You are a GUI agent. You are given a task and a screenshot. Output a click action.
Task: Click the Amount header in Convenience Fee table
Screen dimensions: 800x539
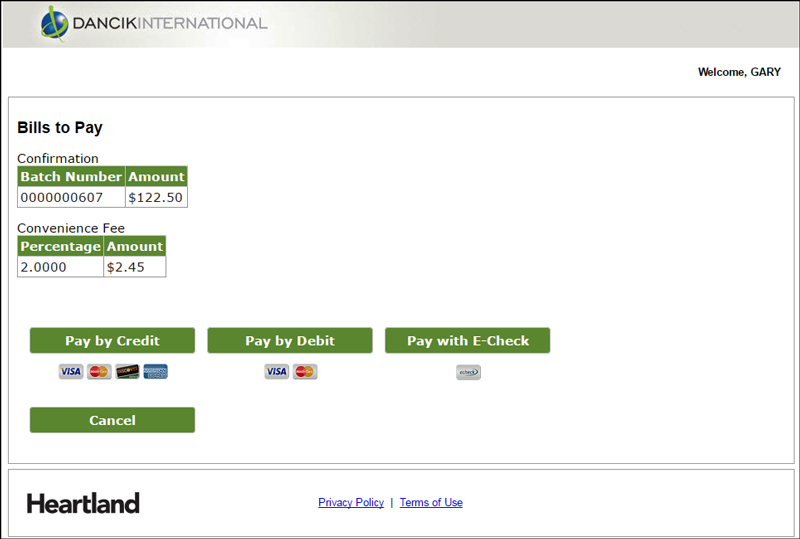tap(135, 246)
